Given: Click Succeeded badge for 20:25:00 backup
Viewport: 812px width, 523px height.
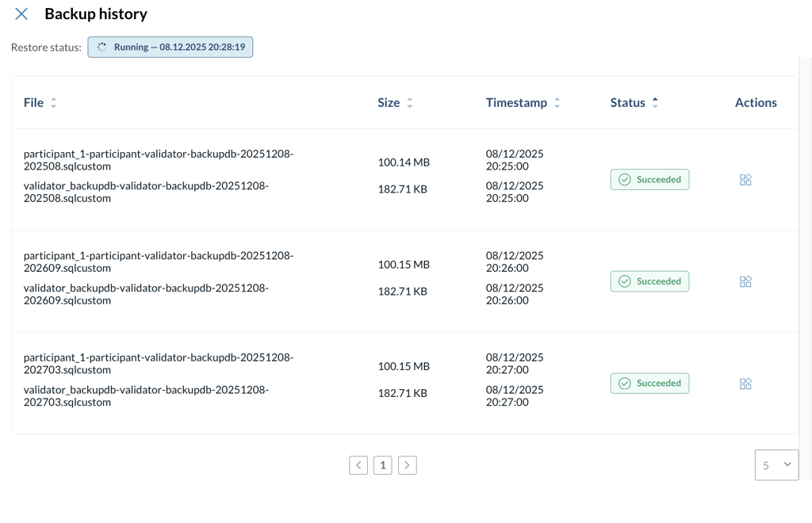Looking at the screenshot, I should [x=649, y=180].
